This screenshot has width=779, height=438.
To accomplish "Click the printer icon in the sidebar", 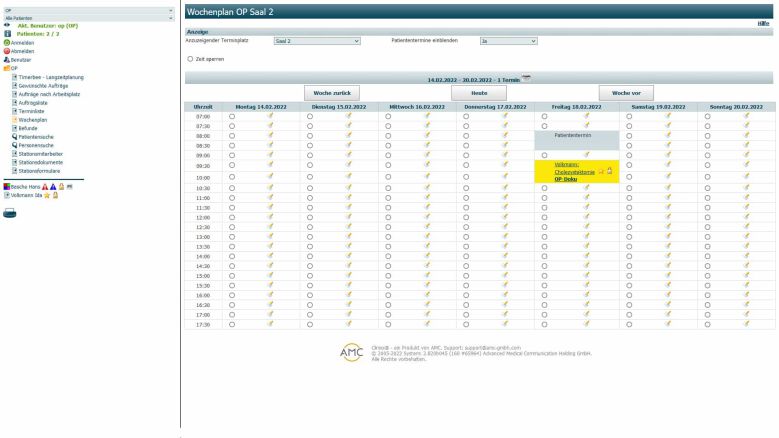I will point(9,212).
